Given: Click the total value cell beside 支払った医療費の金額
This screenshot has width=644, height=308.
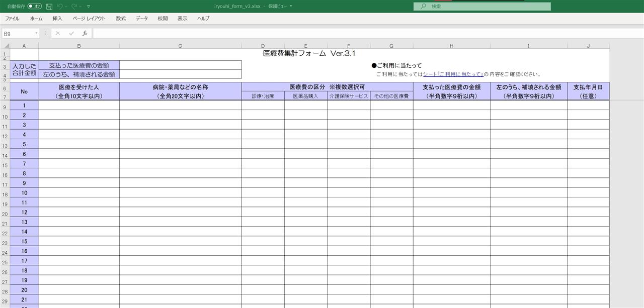Looking at the screenshot, I should pos(180,65).
